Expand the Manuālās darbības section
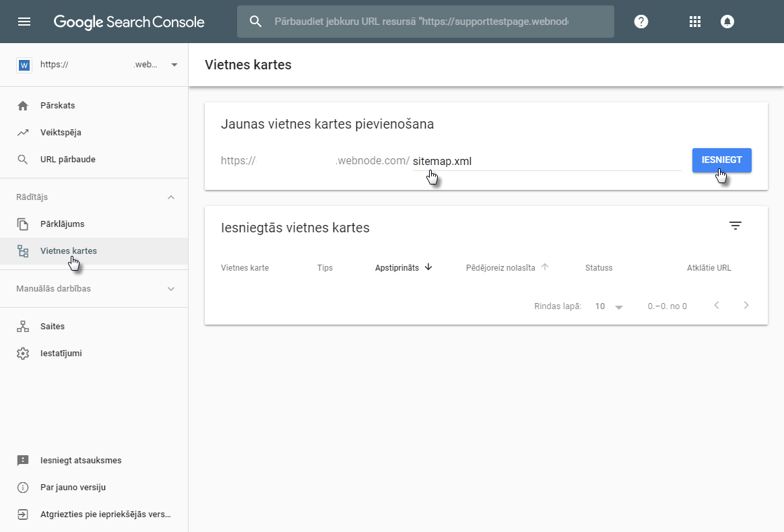Image resolution: width=784 pixels, height=532 pixels. pos(171,289)
